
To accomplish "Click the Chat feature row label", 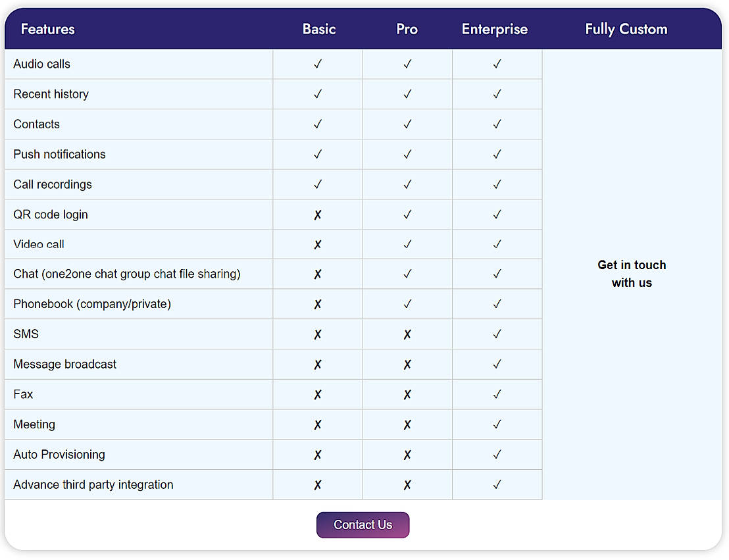I will click(127, 274).
